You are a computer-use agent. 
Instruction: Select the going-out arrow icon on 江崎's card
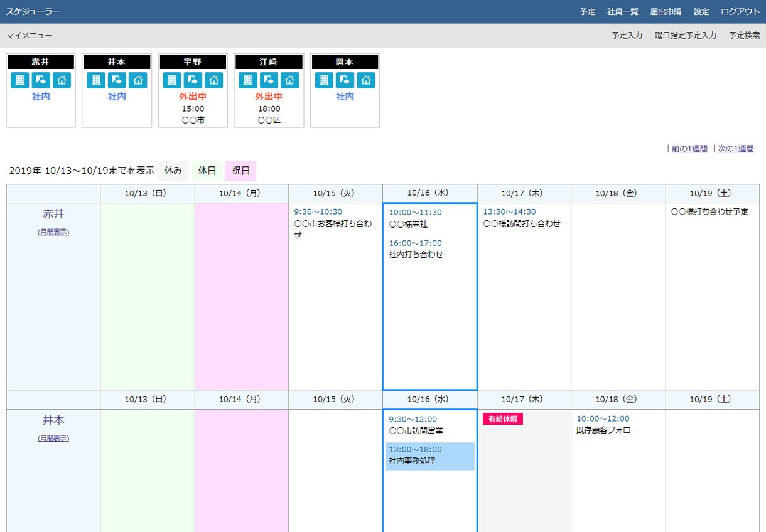[269, 80]
